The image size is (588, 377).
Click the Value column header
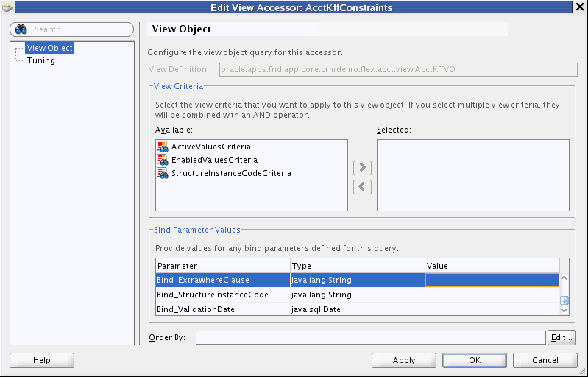pos(492,266)
